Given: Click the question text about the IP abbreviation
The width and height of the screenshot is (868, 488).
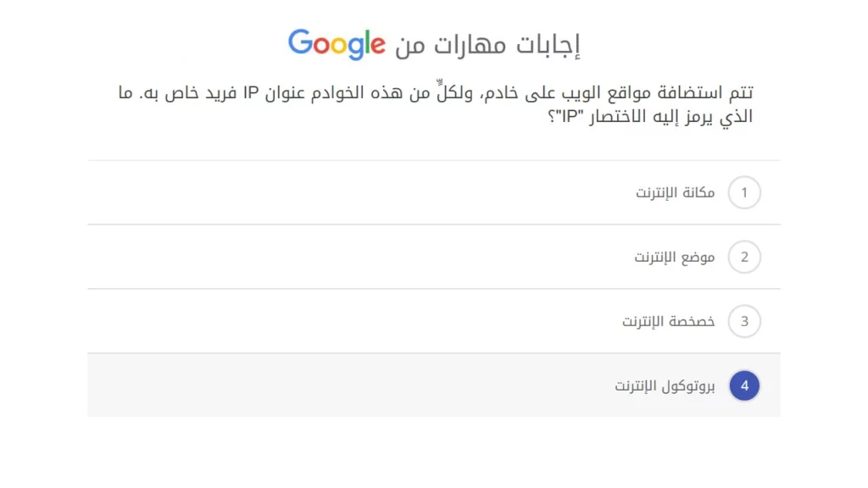Looking at the screenshot, I should pos(434,103).
